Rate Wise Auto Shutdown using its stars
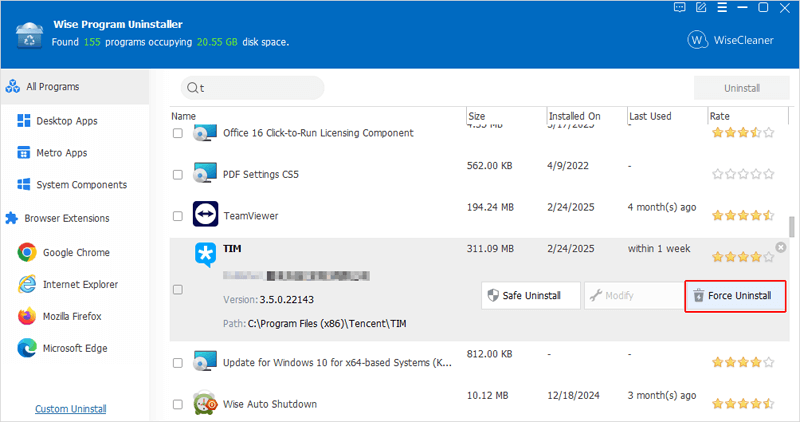Image resolution: width=800 pixels, height=422 pixels. [x=743, y=404]
